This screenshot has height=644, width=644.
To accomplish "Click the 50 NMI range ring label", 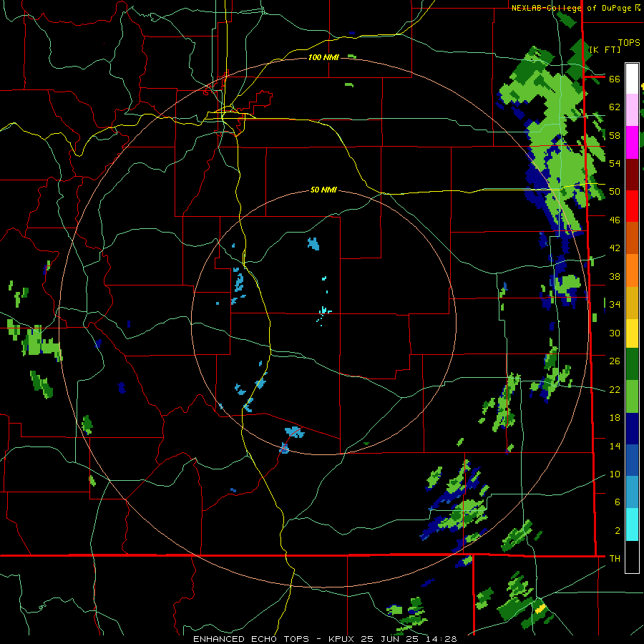I will point(323,190).
